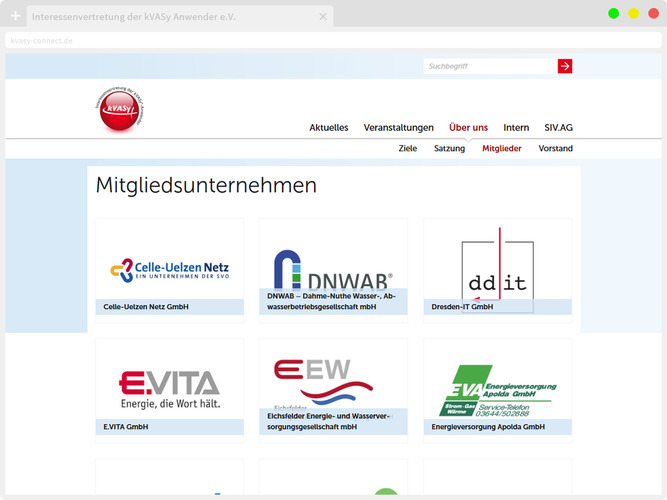
Task: Select Über uns in main navigation
Action: 468,128
